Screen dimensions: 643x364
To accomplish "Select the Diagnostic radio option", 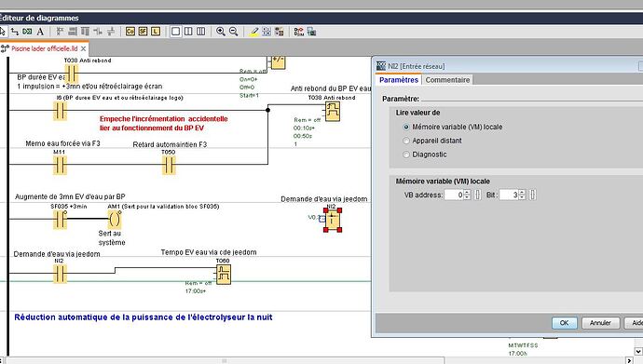I will (x=406, y=155).
